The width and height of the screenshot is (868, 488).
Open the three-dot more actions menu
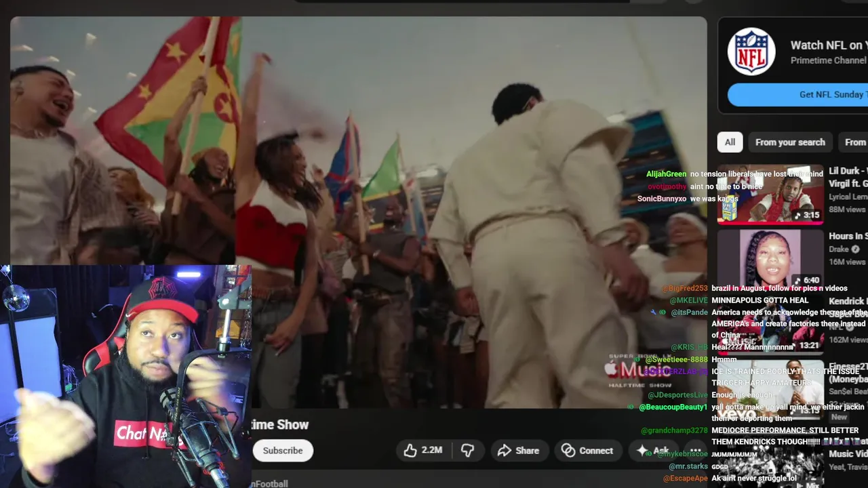pyautogui.click(x=695, y=451)
